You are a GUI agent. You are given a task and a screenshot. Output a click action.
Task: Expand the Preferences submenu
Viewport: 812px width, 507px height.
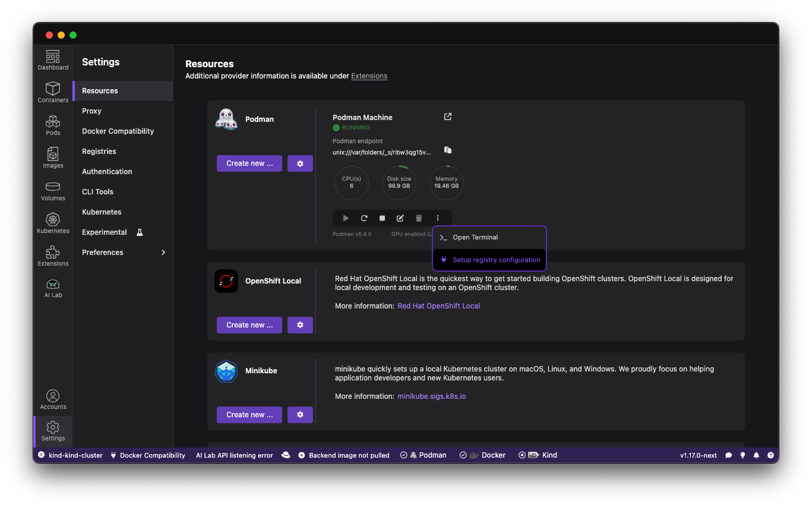163,253
